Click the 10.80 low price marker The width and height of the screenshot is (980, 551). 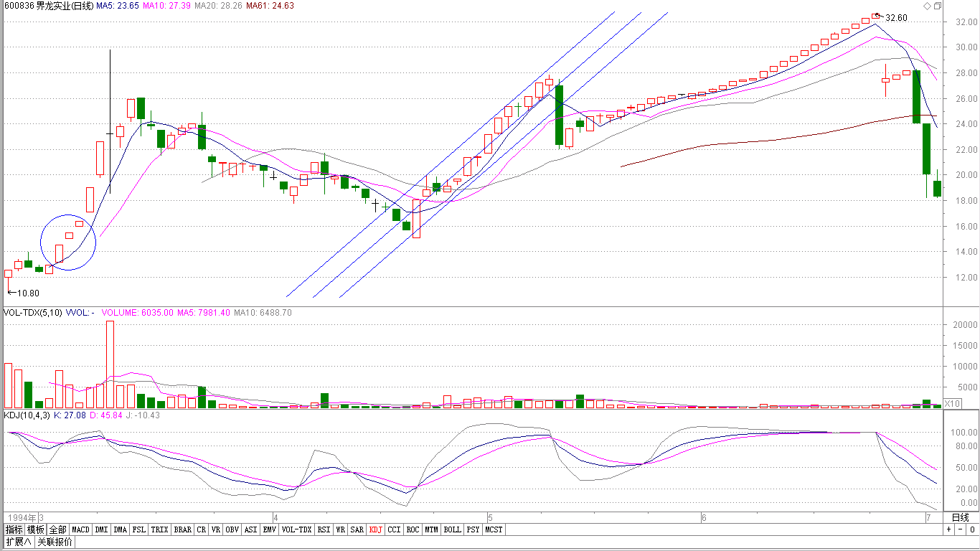(x=27, y=293)
